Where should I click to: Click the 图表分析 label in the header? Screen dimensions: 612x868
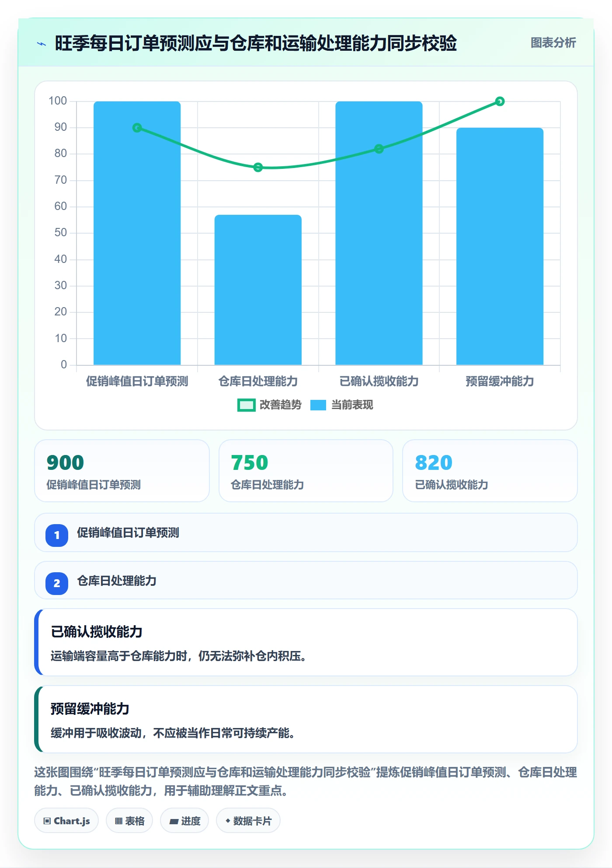553,43
